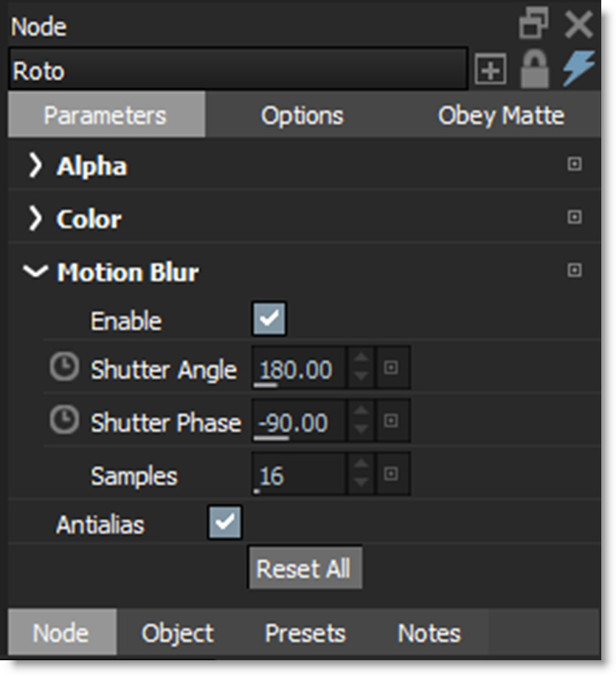This screenshot has width=616, height=675.
Task: Click the Shutter Angle value slider field
Action: click(298, 369)
